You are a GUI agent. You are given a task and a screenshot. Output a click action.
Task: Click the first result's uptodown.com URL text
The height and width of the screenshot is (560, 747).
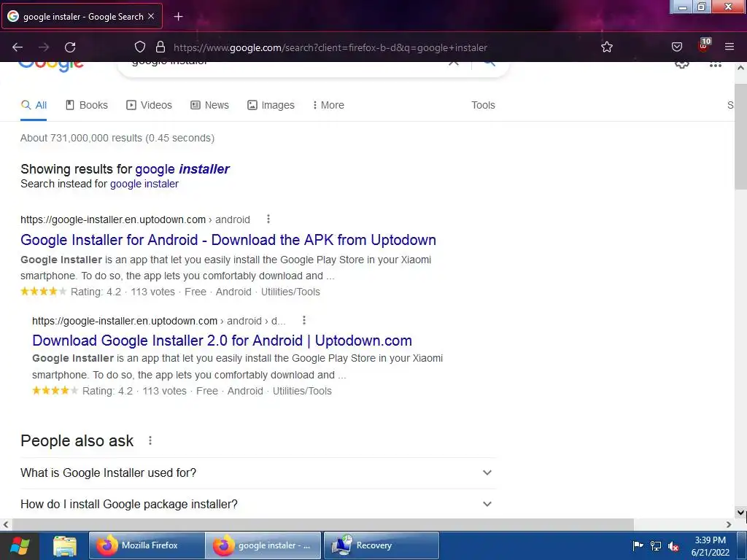(x=113, y=219)
